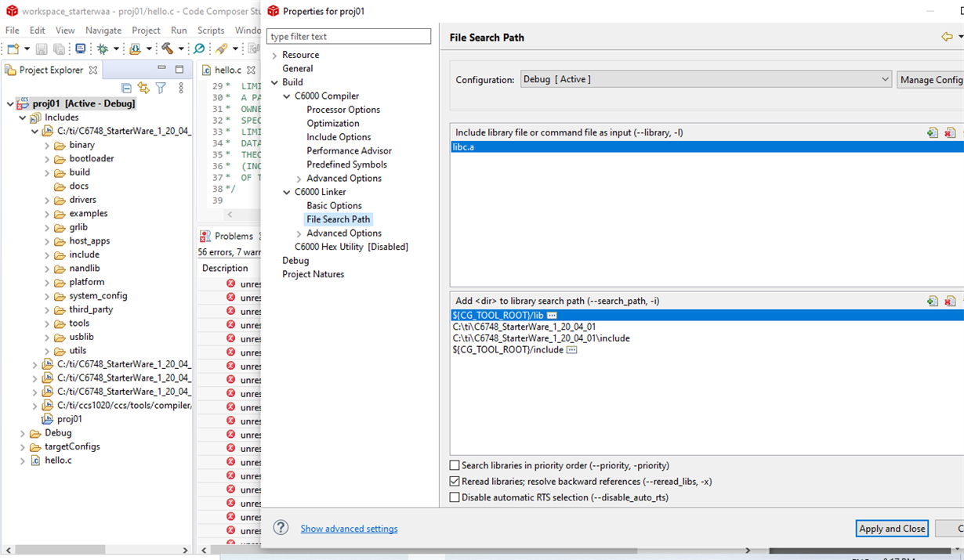Click the New toolbar icon in Code Composer Studio
Image resolution: width=964 pixels, height=560 pixels.
13,49
